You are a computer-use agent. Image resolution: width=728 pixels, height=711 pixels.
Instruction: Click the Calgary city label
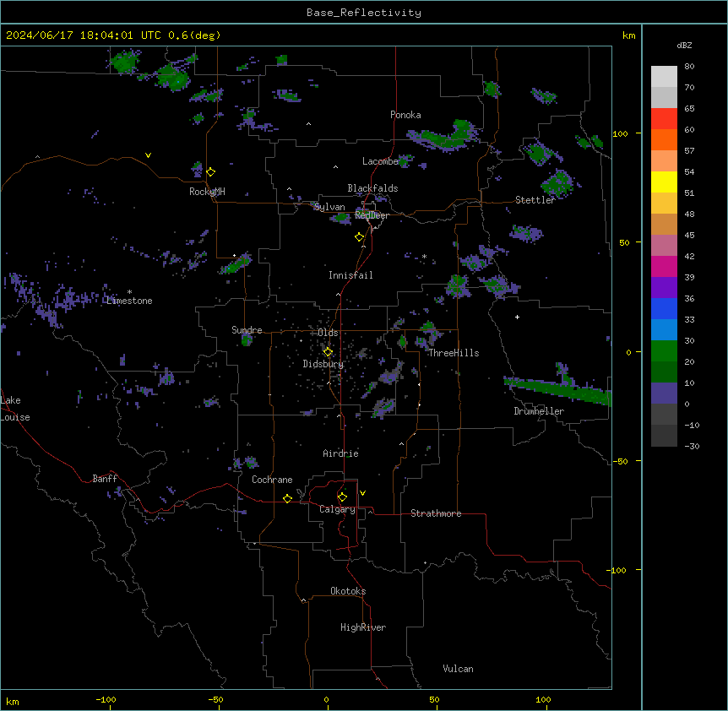337,509
